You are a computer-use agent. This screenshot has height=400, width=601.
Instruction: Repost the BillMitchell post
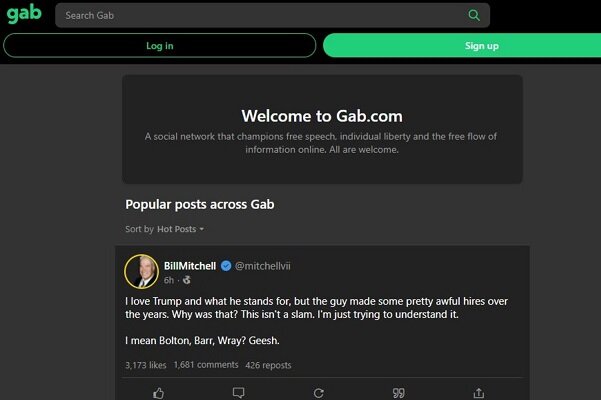click(318, 392)
